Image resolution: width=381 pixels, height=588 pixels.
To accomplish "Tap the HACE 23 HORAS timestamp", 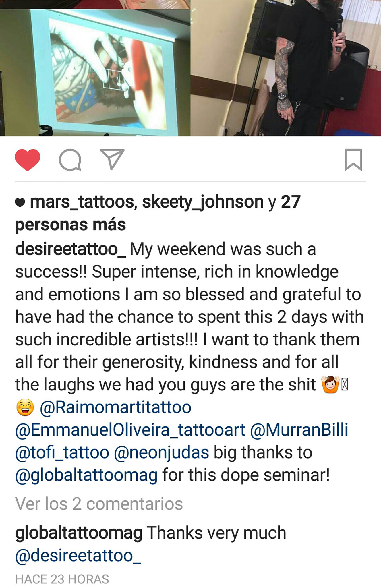I will tap(62, 579).
